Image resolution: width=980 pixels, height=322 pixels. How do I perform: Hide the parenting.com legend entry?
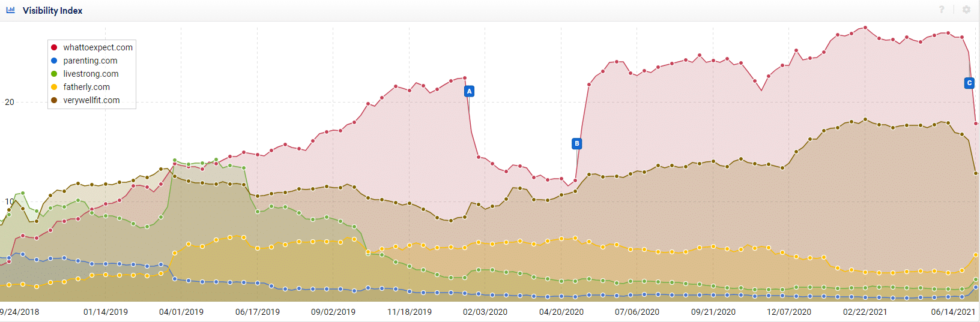coord(90,61)
